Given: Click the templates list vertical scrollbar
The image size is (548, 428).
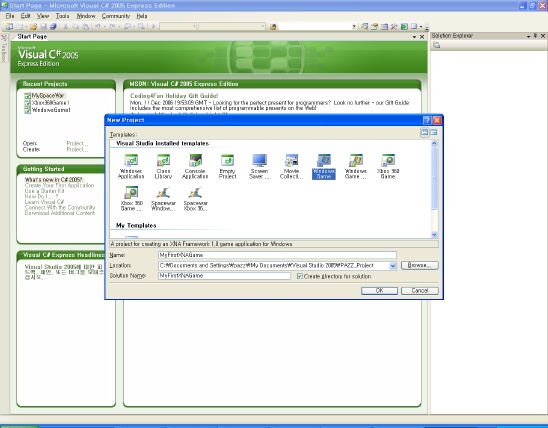Looking at the screenshot, I should point(434,189).
